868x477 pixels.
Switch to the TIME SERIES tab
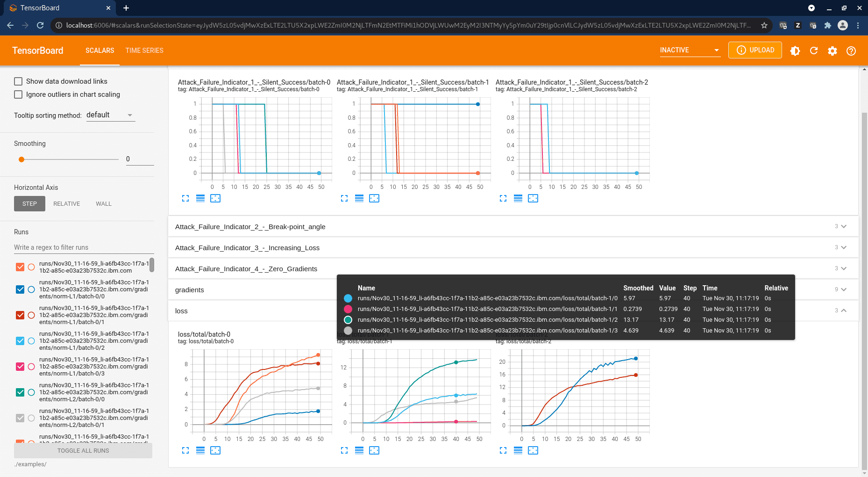coord(144,51)
